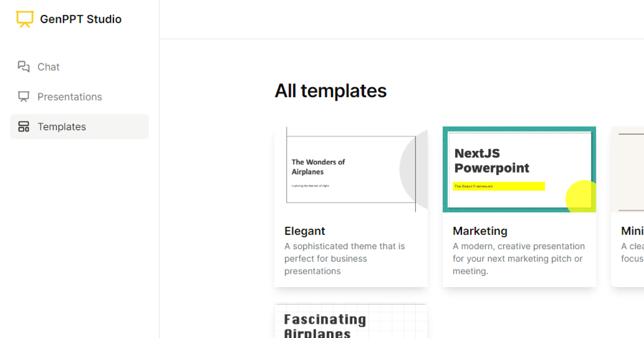
Task: Open the Presentations sidebar item
Action: tap(79, 97)
